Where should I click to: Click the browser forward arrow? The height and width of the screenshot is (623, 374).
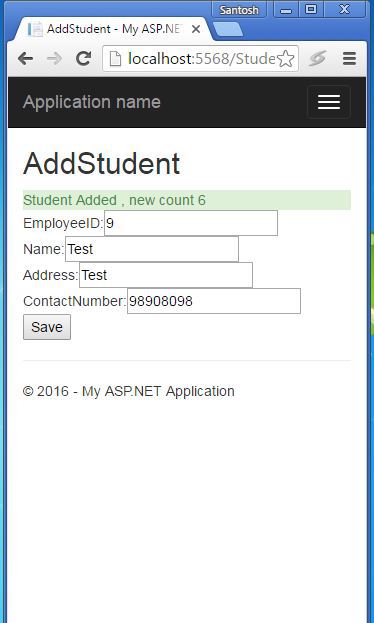[54, 59]
